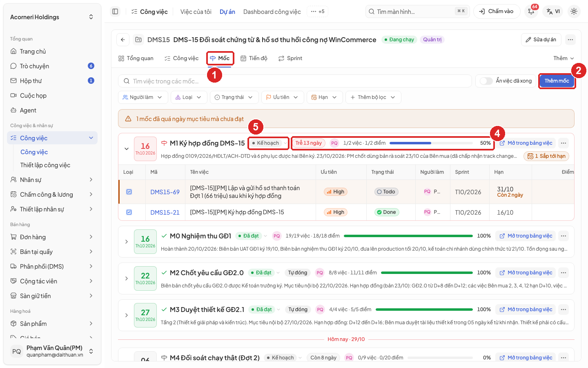
Task: Click task type icon for DMS15-69
Action: pos(129,192)
